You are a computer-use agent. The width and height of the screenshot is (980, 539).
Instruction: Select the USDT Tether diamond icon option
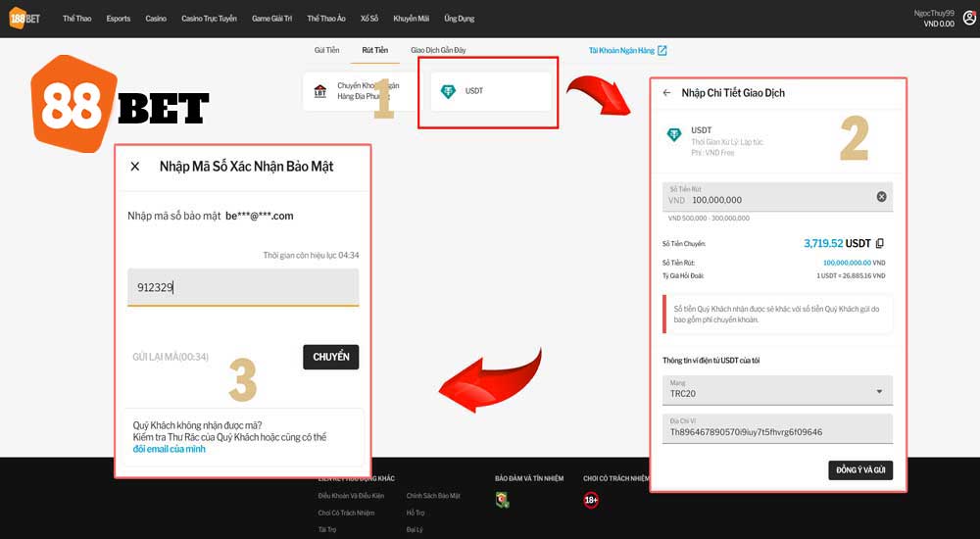coord(448,91)
